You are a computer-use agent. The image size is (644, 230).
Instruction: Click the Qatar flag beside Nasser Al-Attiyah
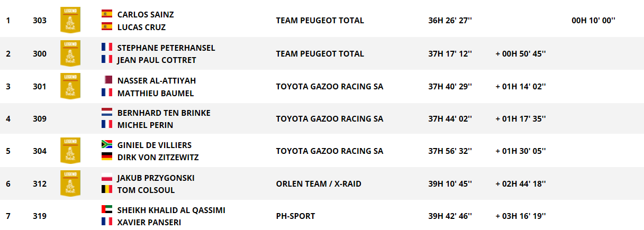107,80
